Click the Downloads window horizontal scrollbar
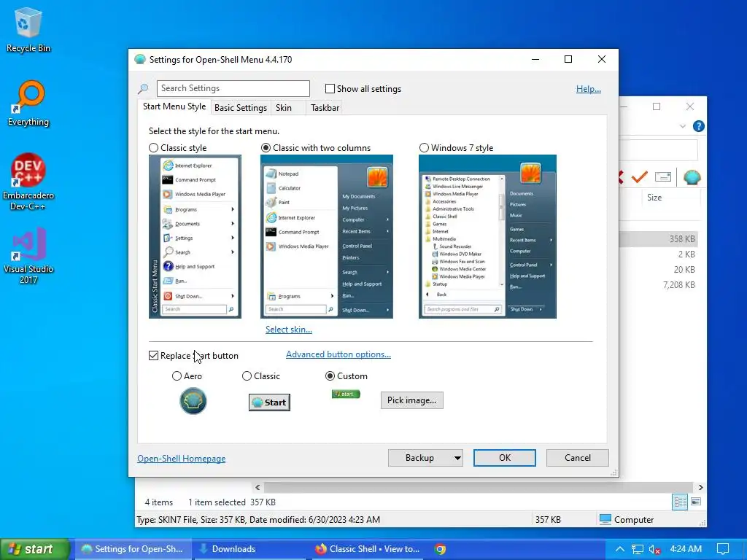Image resolution: width=747 pixels, height=560 pixels. coord(479,488)
